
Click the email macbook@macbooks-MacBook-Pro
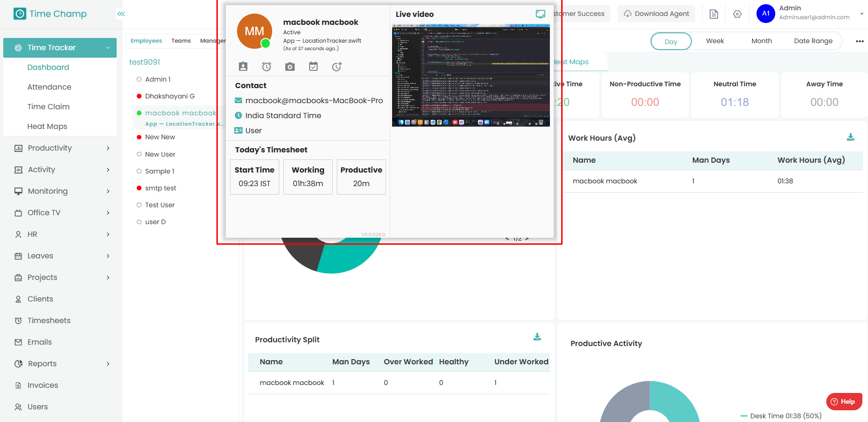[x=314, y=101]
